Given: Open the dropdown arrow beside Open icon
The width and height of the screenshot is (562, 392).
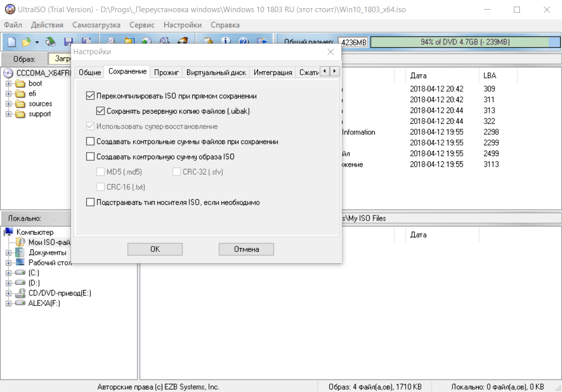Looking at the screenshot, I should [x=37, y=42].
